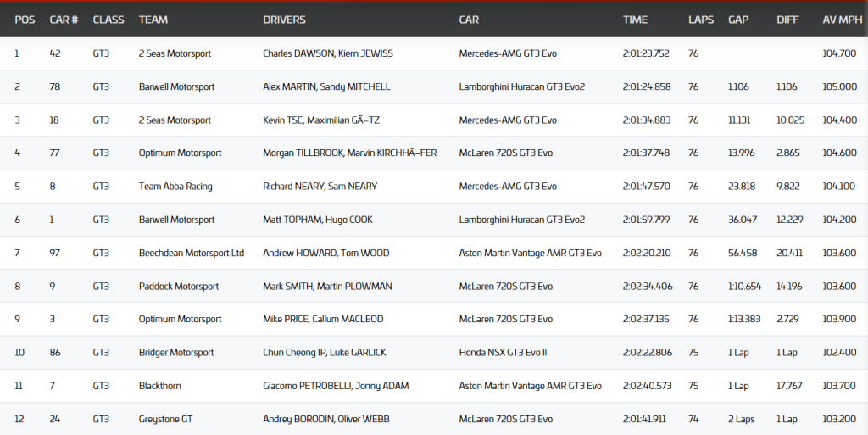Click the TIME column header
This screenshot has height=435, width=868.
[x=635, y=20]
